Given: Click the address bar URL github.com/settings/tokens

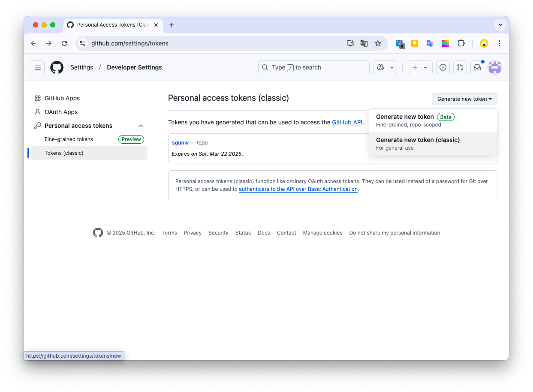Looking at the screenshot, I should click(x=130, y=43).
